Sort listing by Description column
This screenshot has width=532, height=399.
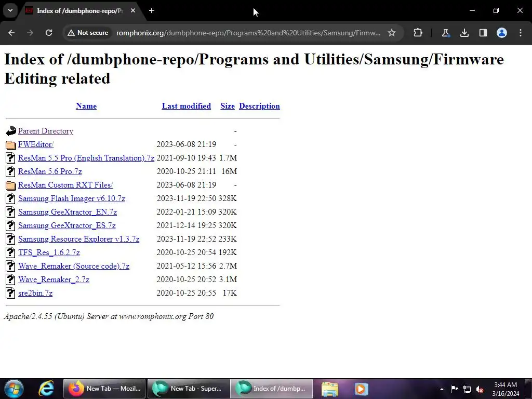(259, 106)
